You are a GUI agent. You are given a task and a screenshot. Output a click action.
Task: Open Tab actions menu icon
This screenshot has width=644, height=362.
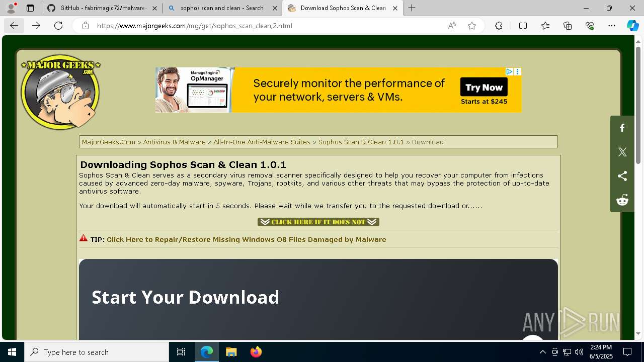[x=30, y=8]
